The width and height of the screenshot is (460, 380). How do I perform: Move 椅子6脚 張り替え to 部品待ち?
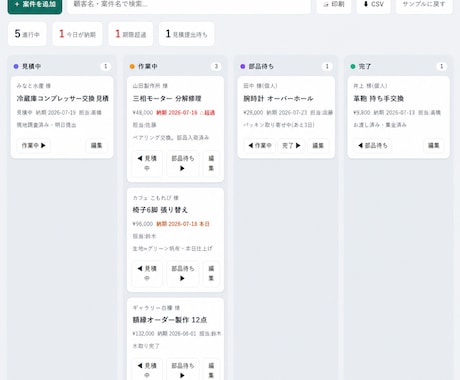click(x=183, y=273)
